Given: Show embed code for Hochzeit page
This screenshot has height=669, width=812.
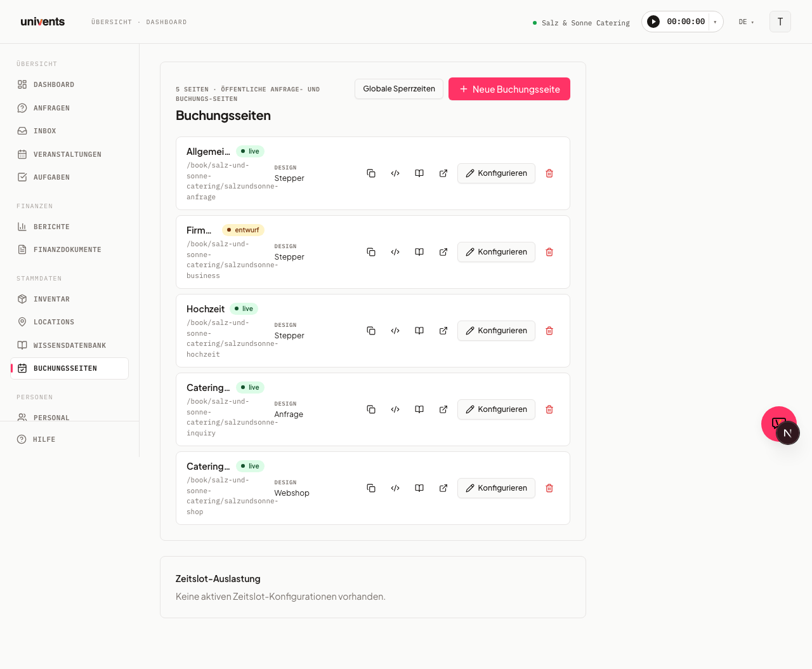Looking at the screenshot, I should (x=395, y=331).
